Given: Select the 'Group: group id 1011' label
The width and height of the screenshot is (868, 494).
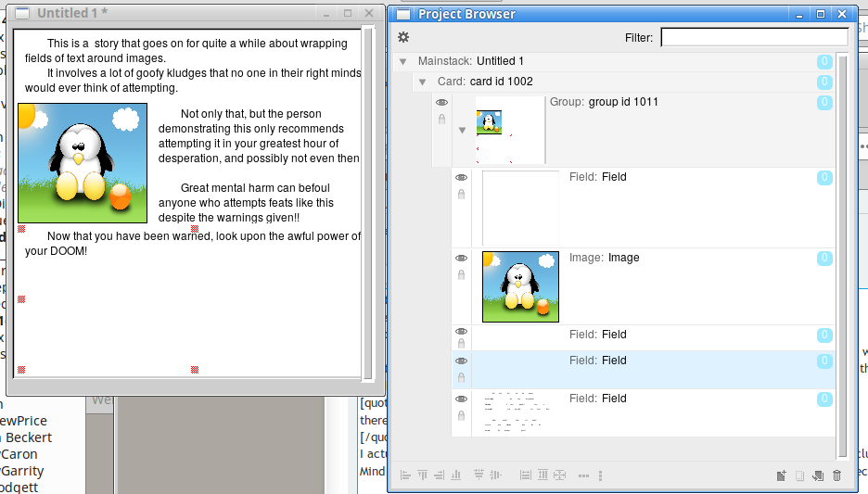Looking at the screenshot, I should click(604, 102).
